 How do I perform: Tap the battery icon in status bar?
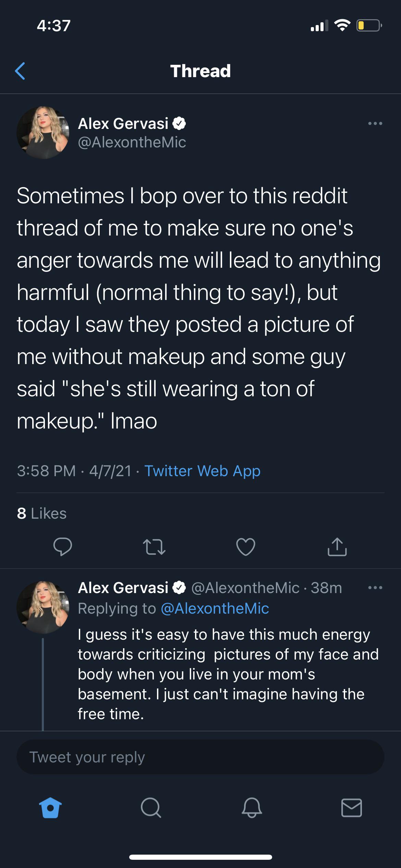pos(369,26)
